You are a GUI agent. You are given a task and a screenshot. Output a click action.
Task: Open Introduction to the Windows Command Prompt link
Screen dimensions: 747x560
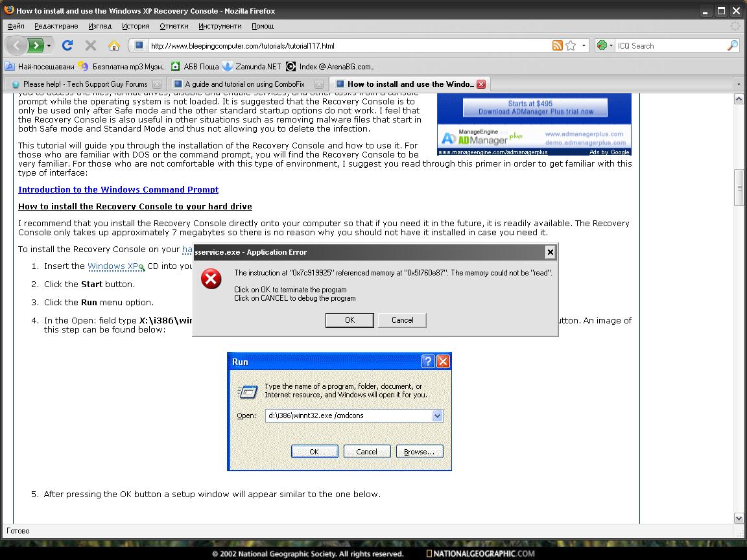[118, 189]
